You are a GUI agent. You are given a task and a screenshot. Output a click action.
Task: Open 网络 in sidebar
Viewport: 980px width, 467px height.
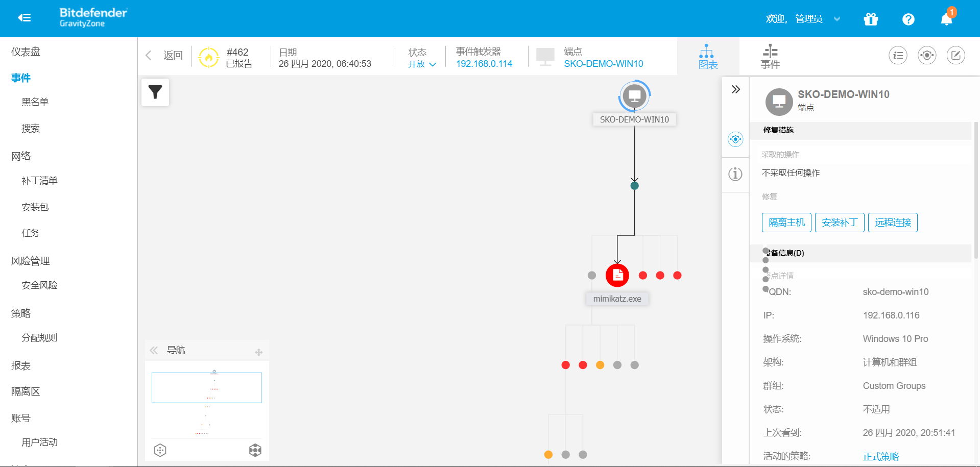point(21,156)
